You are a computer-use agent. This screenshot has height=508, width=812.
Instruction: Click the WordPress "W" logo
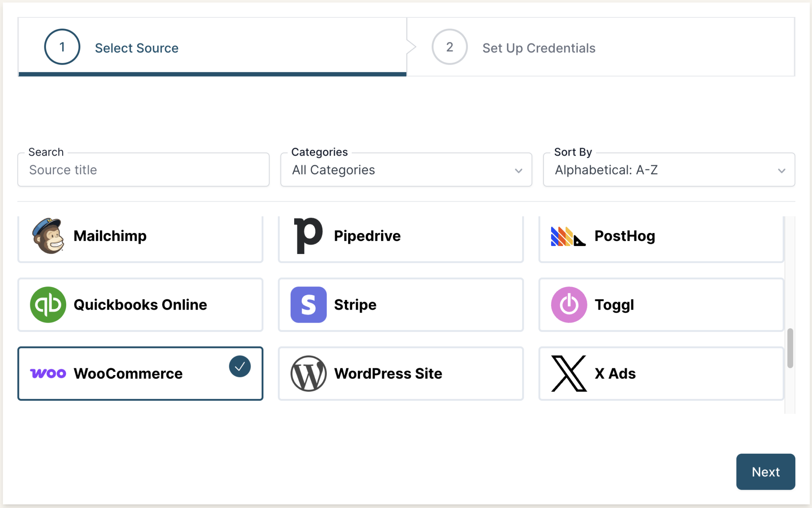[308, 373]
